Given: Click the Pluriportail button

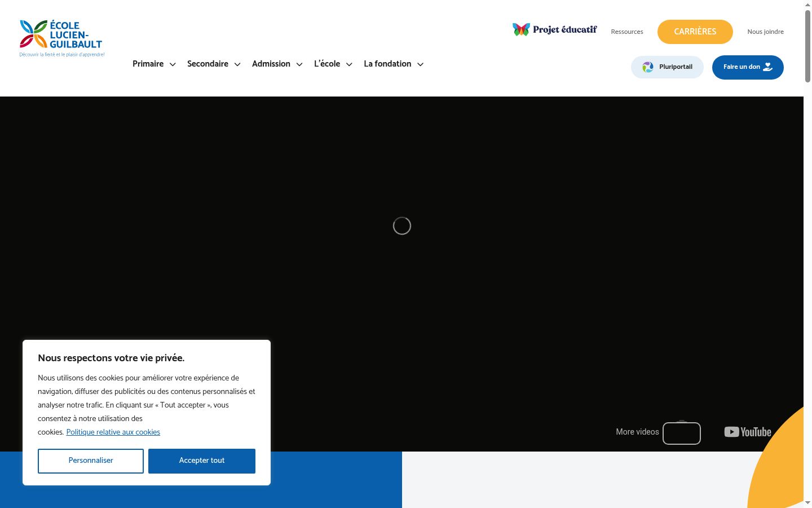Looking at the screenshot, I should click(667, 67).
